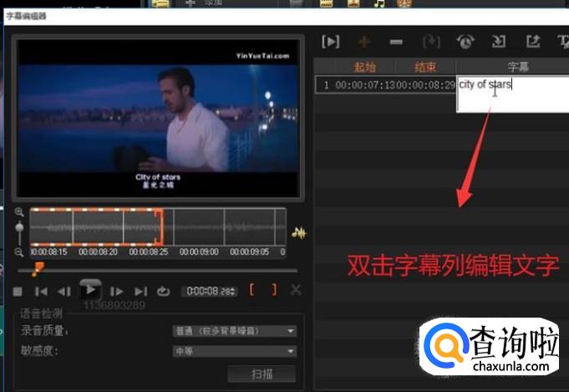Step forward one frame
Screen dimensions: 569x392
click(x=116, y=292)
